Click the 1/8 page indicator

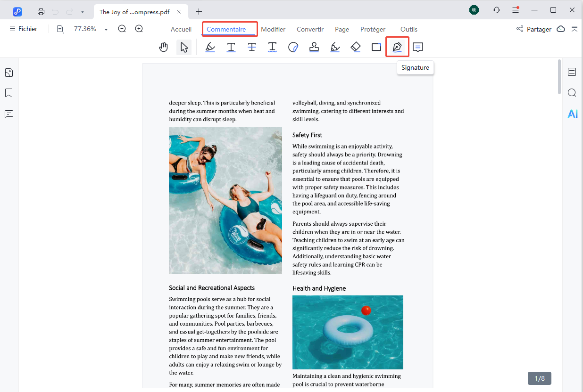click(x=539, y=378)
